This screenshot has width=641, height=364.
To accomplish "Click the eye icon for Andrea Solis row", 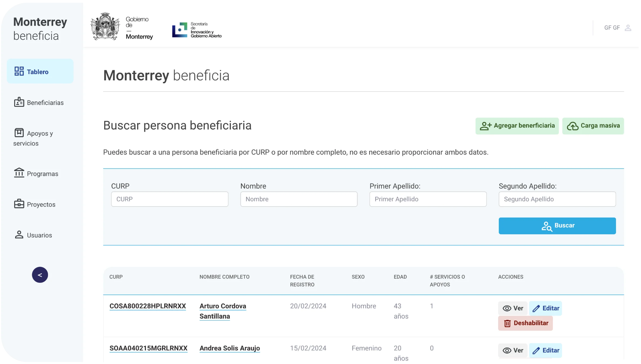I will point(507,351).
